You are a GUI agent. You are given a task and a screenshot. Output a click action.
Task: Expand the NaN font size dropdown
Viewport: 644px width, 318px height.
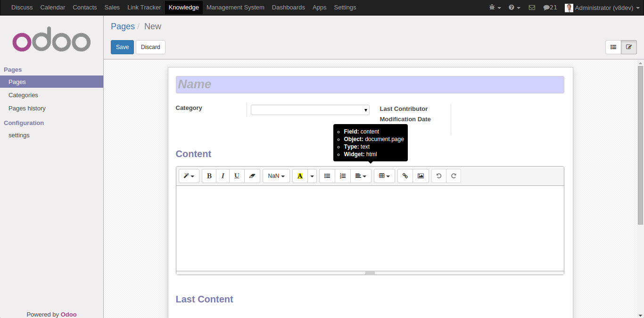[x=276, y=176]
